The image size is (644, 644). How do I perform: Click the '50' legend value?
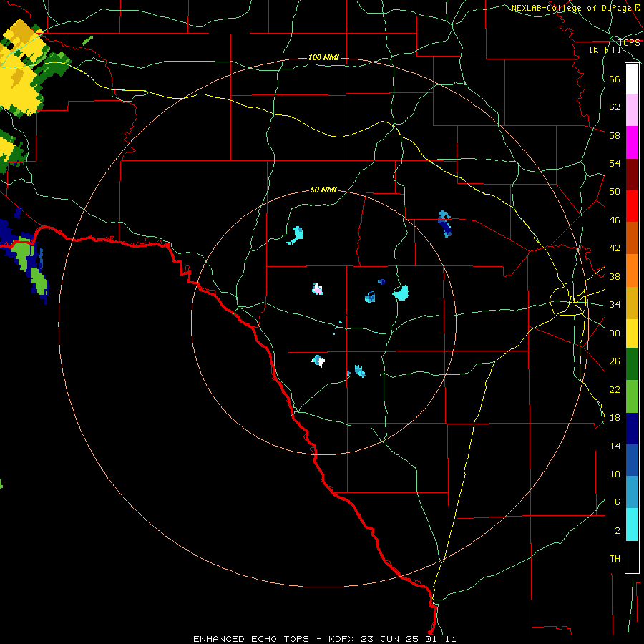(x=615, y=191)
